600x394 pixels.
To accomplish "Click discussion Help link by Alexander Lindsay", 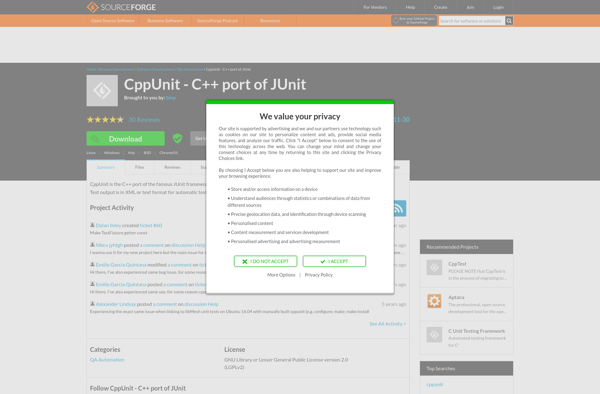I will [x=202, y=304].
